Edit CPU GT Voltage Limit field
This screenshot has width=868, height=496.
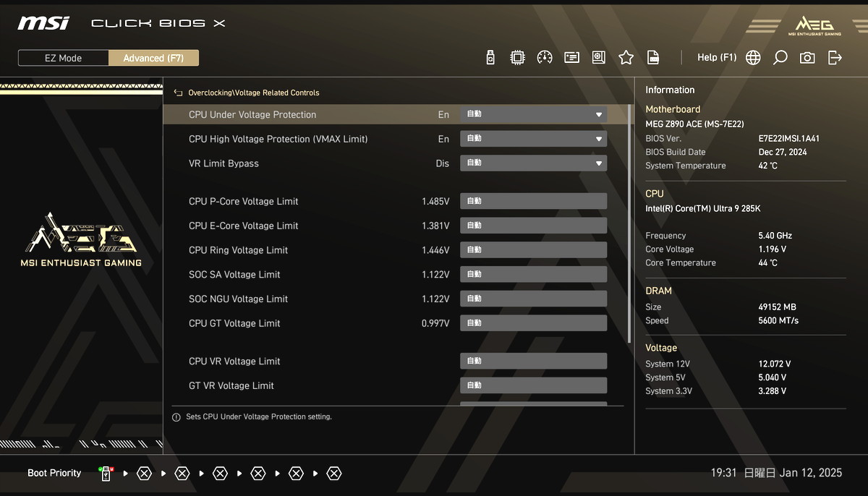[533, 323]
